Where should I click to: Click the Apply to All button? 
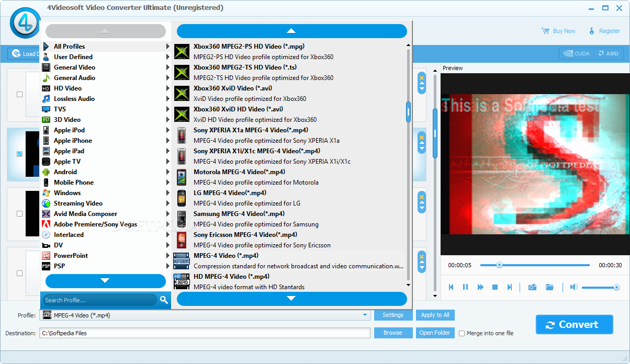pyautogui.click(x=435, y=315)
